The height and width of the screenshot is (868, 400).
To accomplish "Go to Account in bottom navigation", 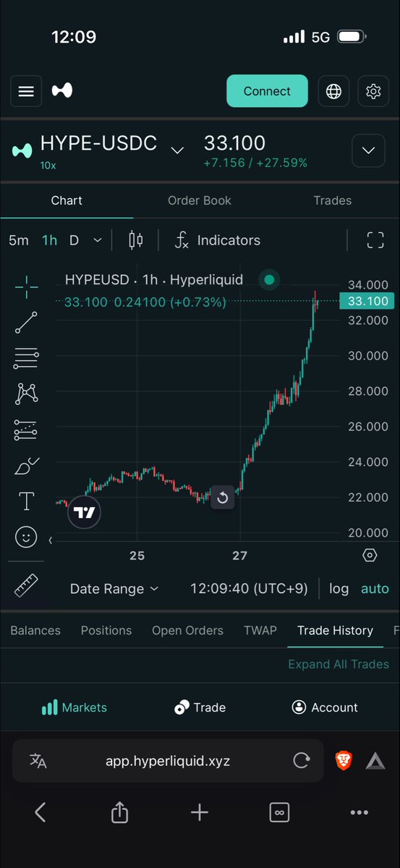I will [x=325, y=707].
